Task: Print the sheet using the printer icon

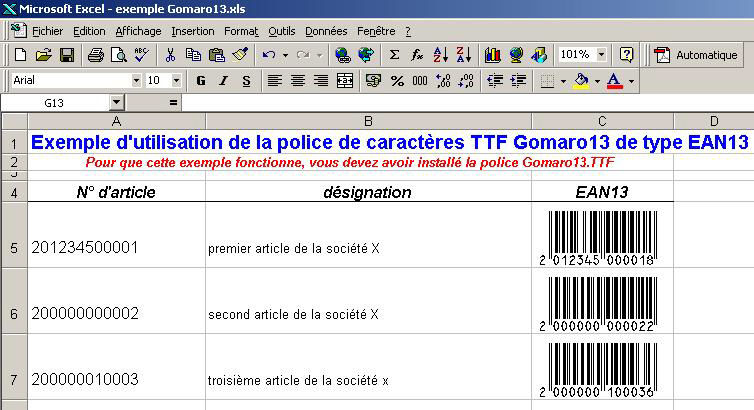Action: [95, 55]
